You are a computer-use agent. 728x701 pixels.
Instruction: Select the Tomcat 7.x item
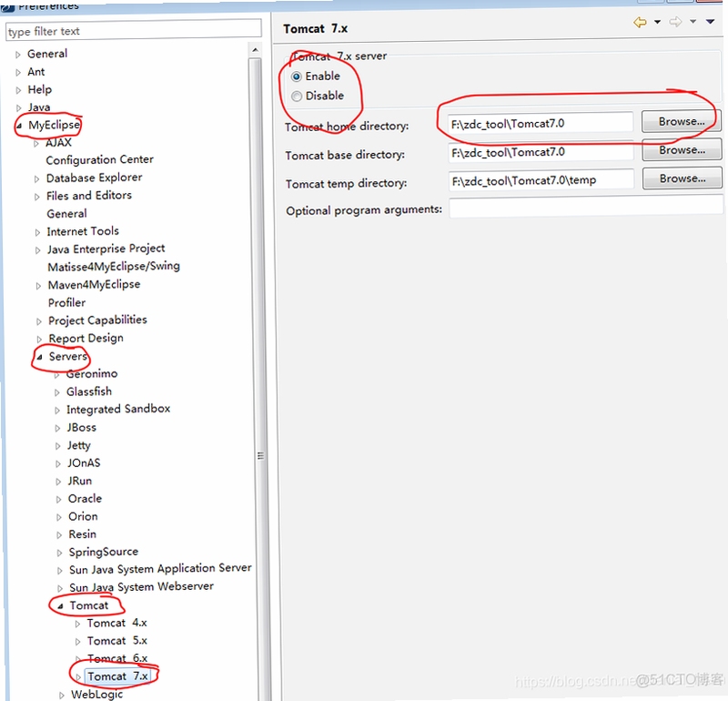click(118, 676)
